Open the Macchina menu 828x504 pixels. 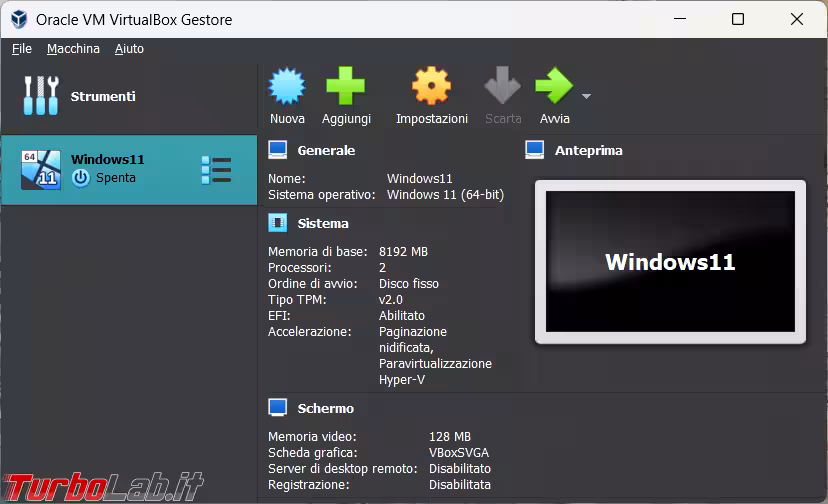coord(73,48)
